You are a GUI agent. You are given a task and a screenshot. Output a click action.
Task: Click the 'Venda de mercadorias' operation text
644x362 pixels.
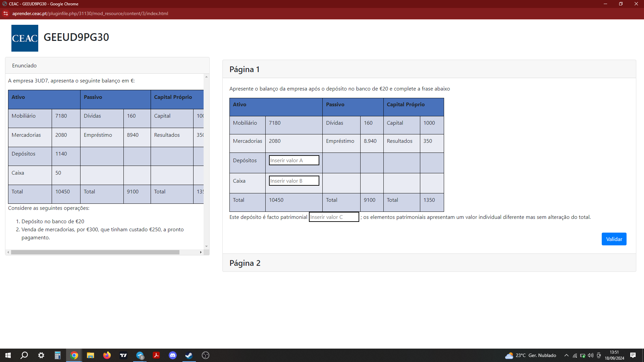pos(102,234)
